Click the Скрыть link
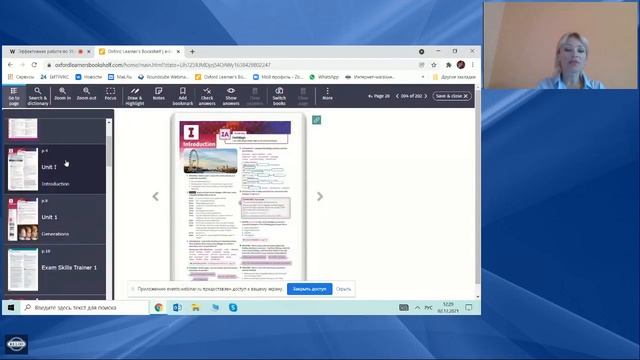Image resolution: width=640 pixels, height=360 pixels. tap(343, 289)
